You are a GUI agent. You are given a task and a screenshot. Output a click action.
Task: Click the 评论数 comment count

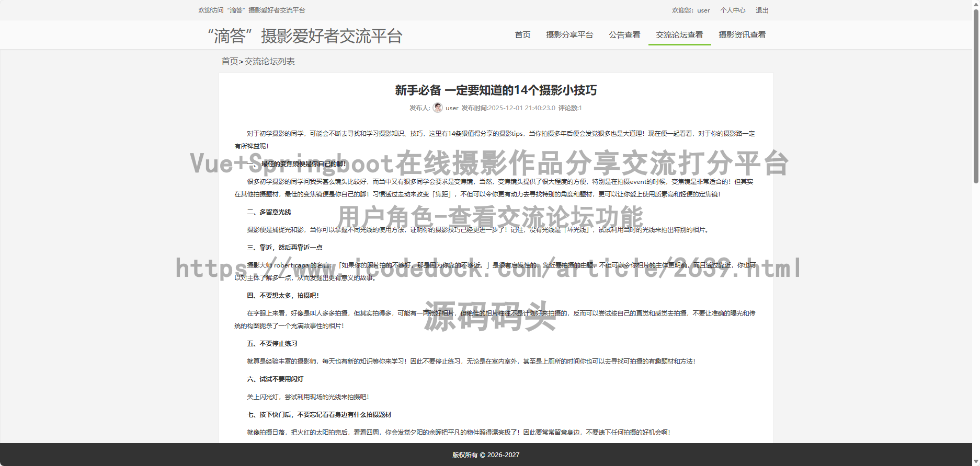[x=570, y=108]
